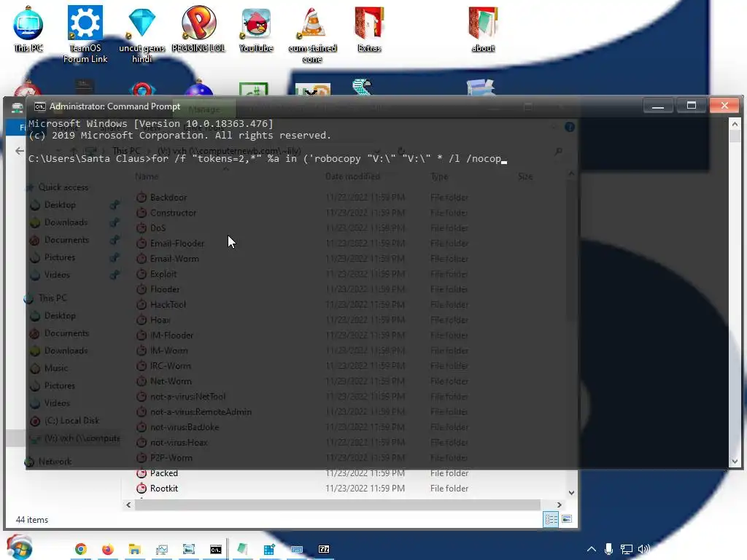Open the performance monitor taskbar icon
747x560 pixels.
(x=162, y=549)
